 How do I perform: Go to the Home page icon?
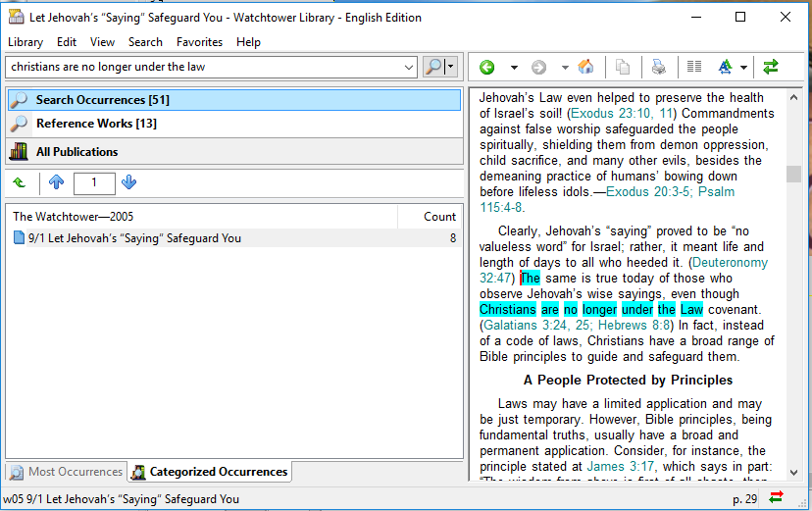click(x=585, y=67)
